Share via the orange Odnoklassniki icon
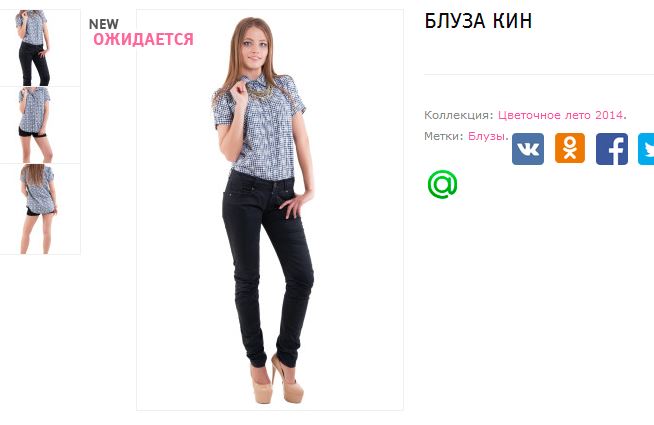Image resolution: width=654 pixels, height=425 pixels. pyautogui.click(x=570, y=148)
